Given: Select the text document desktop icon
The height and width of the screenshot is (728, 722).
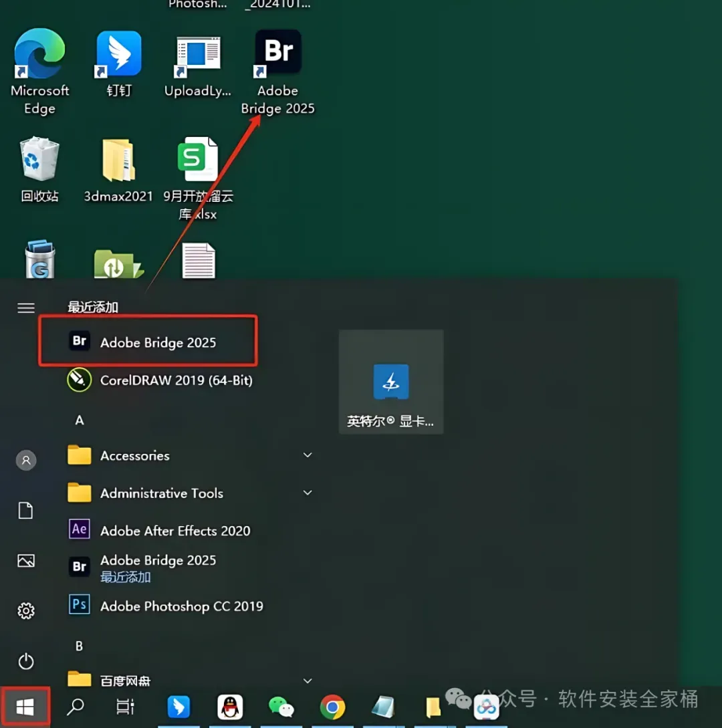Looking at the screenshot, I should click(199, 261).
